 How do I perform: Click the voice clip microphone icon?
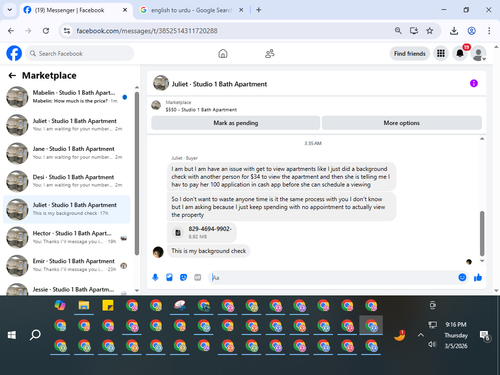tap(155, 277)
